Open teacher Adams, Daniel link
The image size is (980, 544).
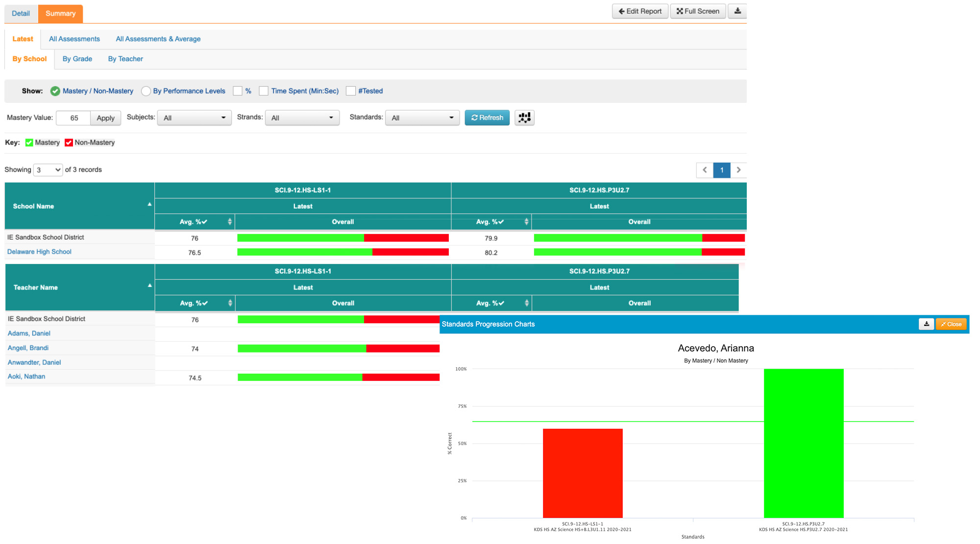(x=29, y=333)
